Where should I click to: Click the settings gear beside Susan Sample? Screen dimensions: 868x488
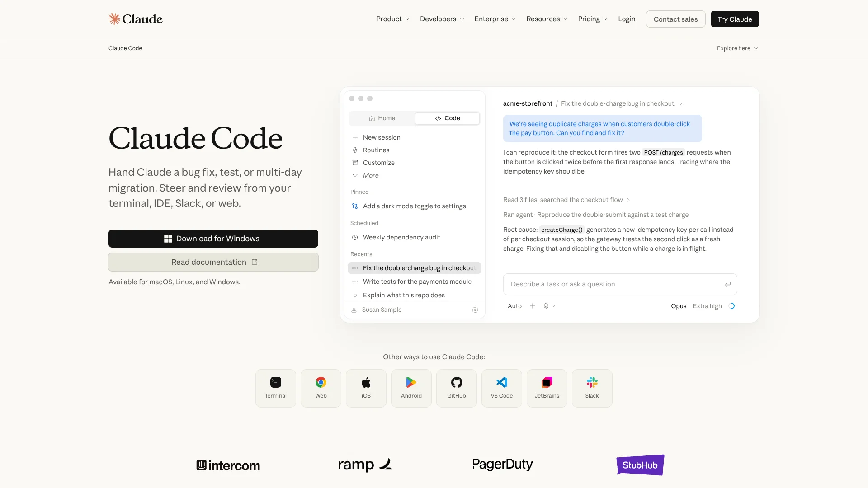(475, 310)
